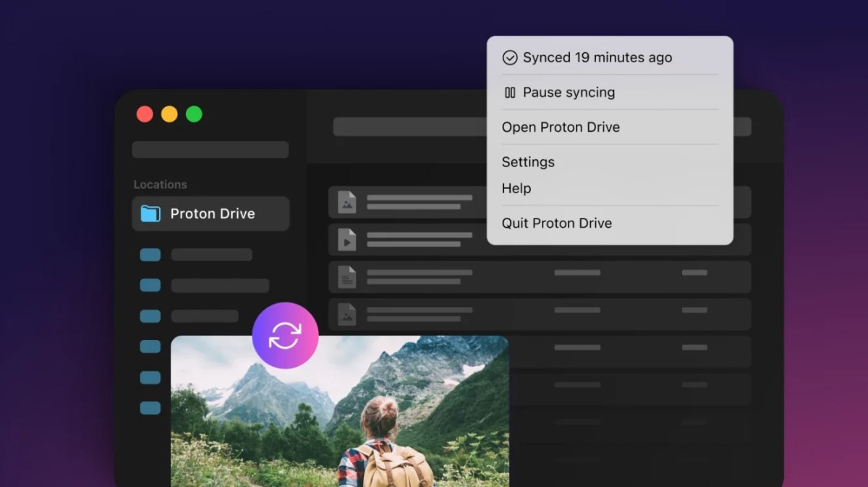
Task: Click the yellow minimize window button
Action: (169, 114)
